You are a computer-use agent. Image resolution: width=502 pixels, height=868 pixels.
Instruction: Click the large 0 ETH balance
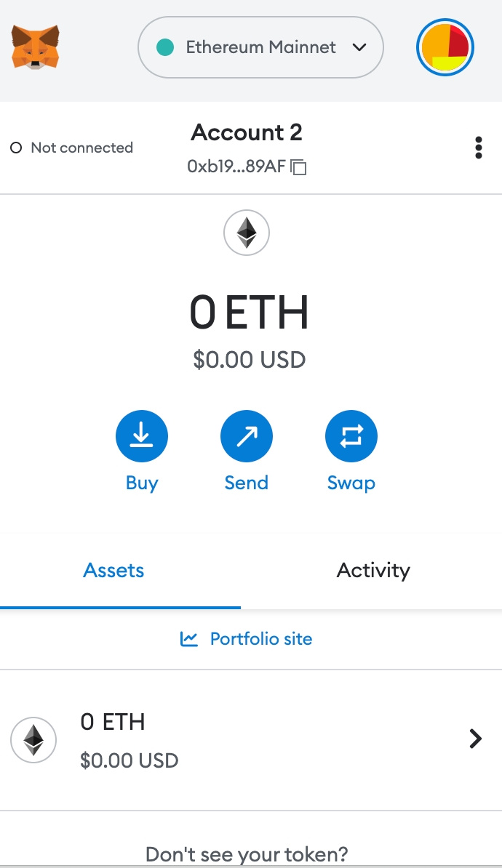[249, 313]
